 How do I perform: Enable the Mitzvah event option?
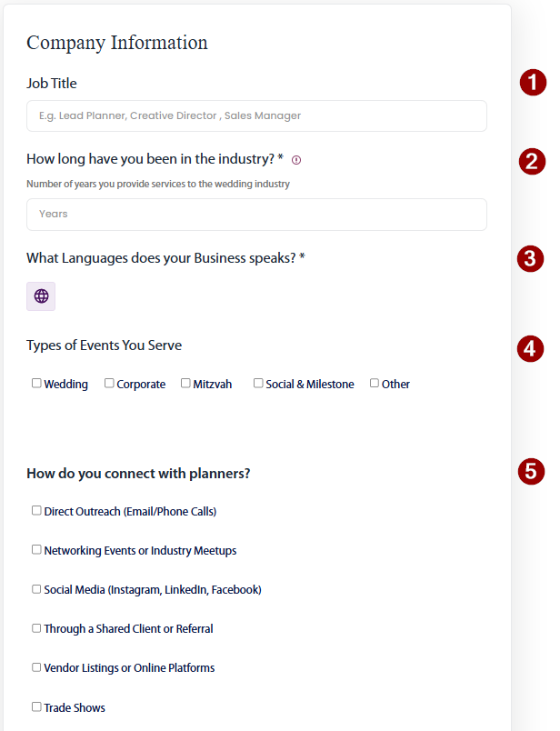pos(185,384)
